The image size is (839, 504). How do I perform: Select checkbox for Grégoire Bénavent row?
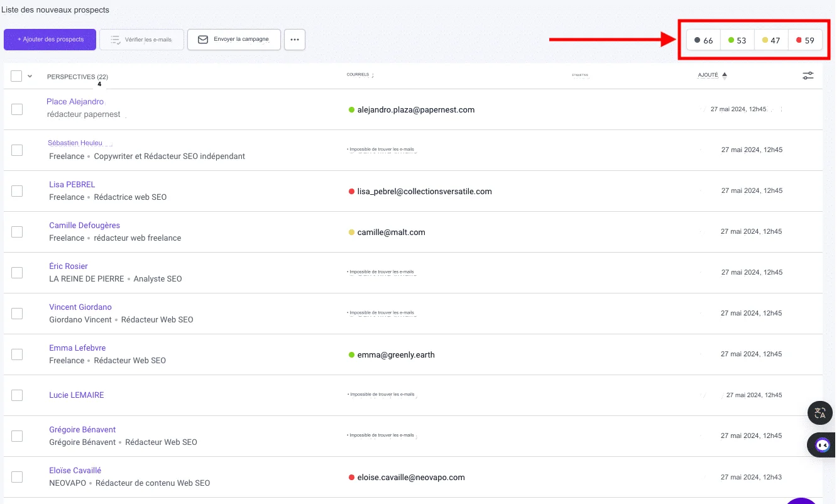[x=17, y=436]
